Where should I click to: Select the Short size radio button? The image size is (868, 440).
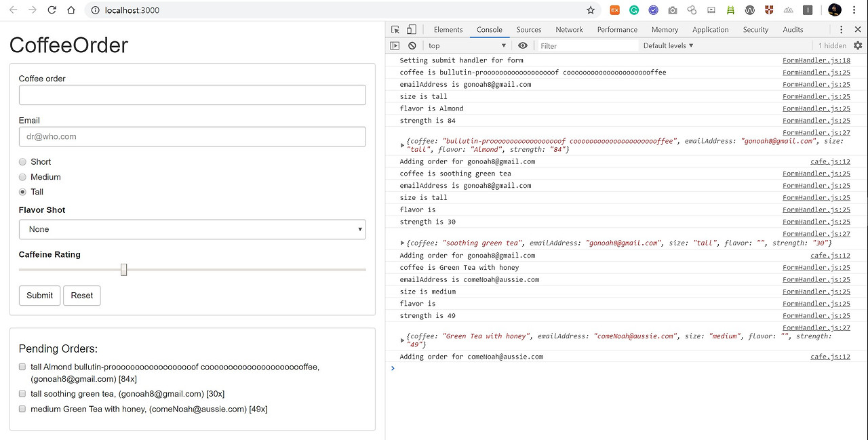coord(22,161)
